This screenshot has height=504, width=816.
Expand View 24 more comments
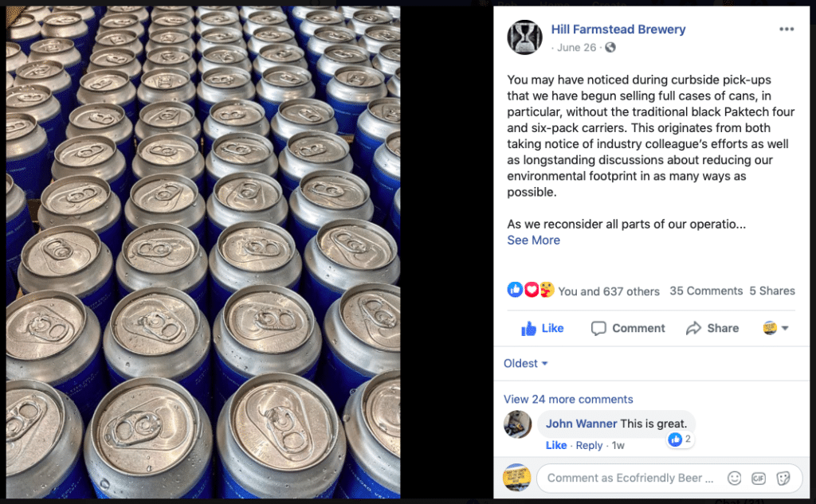click(x=568, y=400)
